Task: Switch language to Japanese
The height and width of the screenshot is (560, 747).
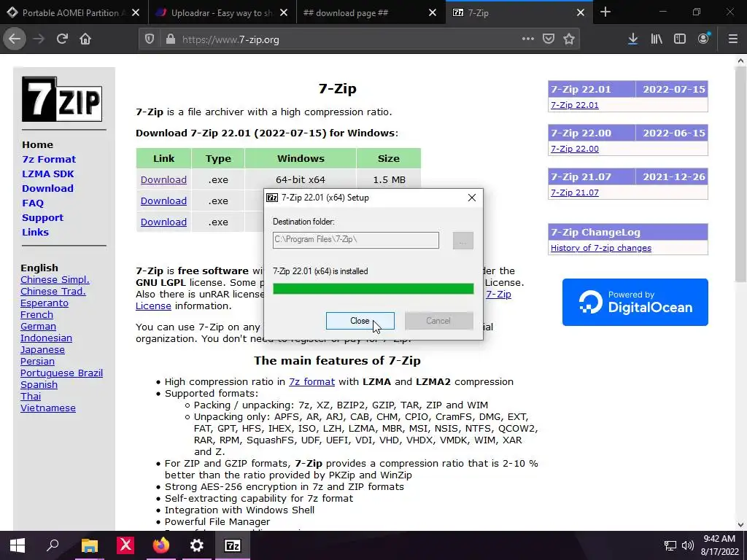Action: pos(42,349)
